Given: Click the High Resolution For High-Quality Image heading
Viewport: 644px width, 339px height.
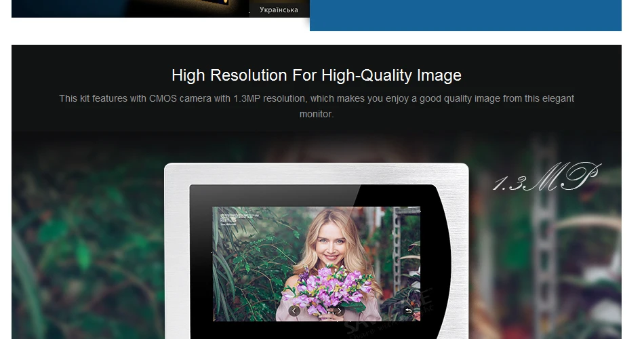Looking at the screenshot, I should coord(317,75).
